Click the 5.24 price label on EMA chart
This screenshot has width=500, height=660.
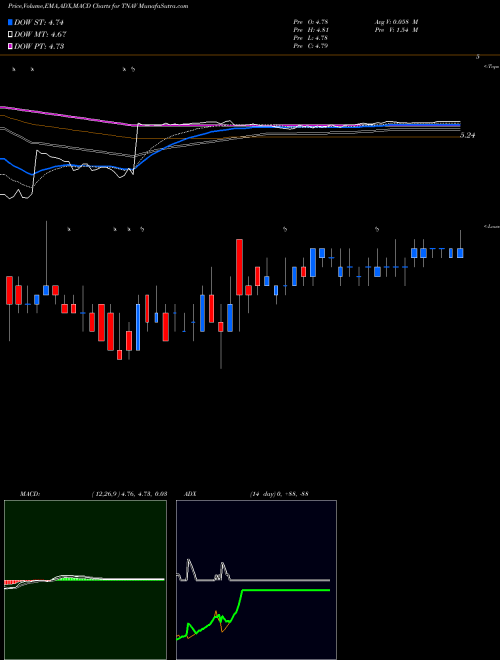[467, 135]
